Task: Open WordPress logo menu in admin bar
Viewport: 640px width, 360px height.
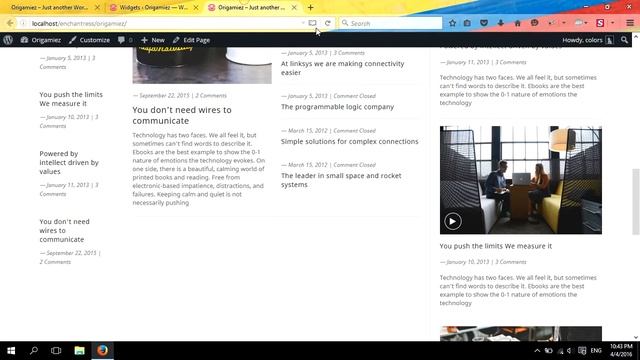Action: tap(8, 40)
